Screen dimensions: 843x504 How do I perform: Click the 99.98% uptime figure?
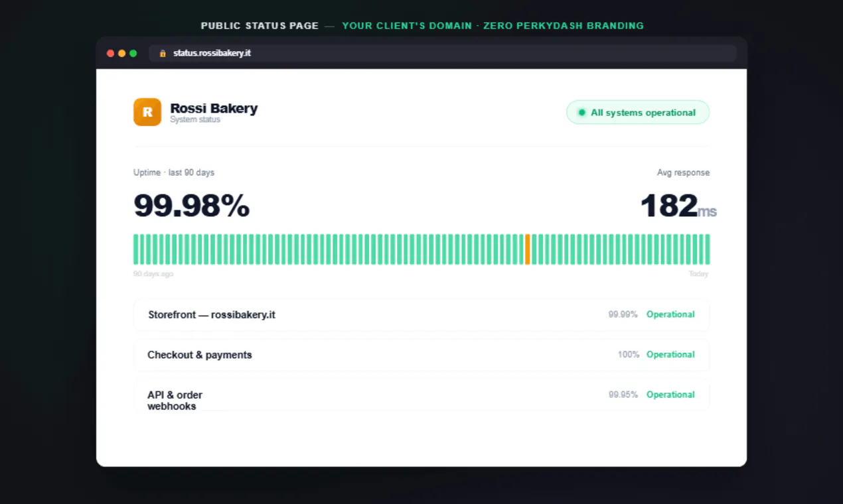click(x=192, y=206)
